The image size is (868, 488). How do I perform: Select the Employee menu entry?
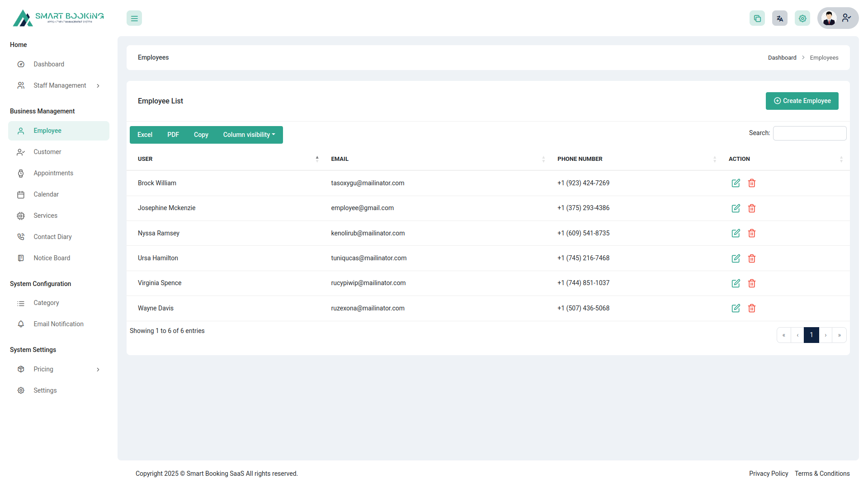[x=48, y=131]
